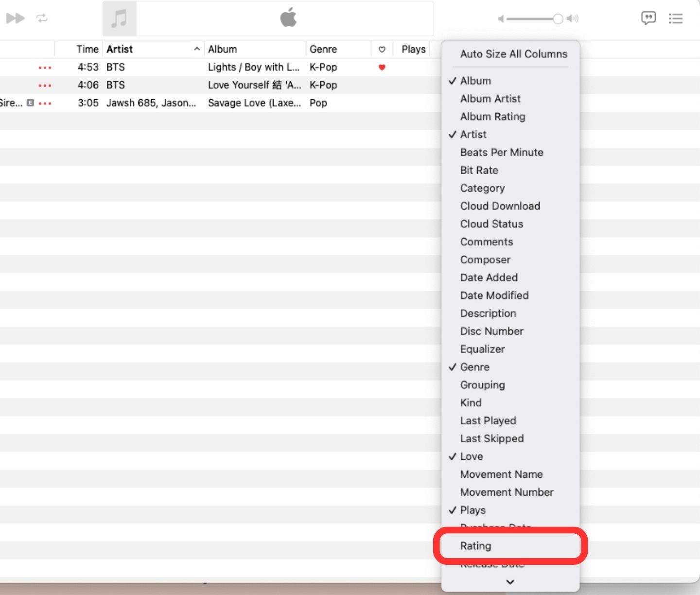Click the Apple logo in the display
Image resolution: width=700 pixels, height=595 pixels.
click(288, 17)
